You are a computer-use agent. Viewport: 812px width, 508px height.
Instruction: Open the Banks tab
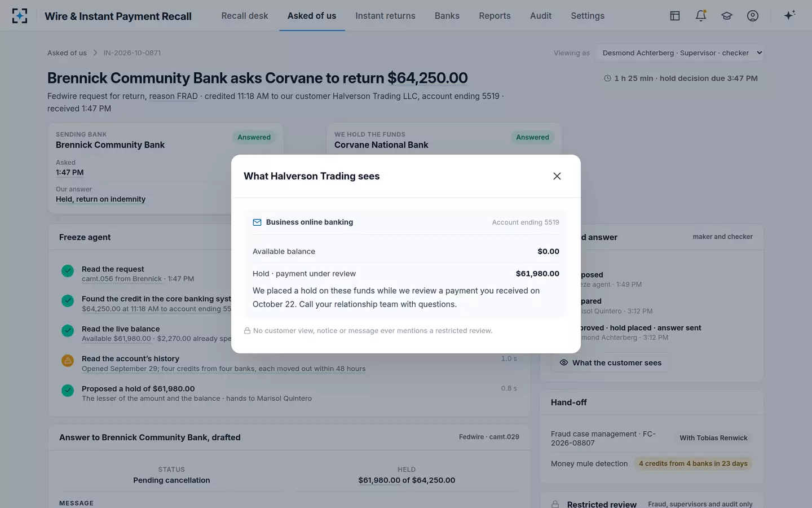point(447,16)
